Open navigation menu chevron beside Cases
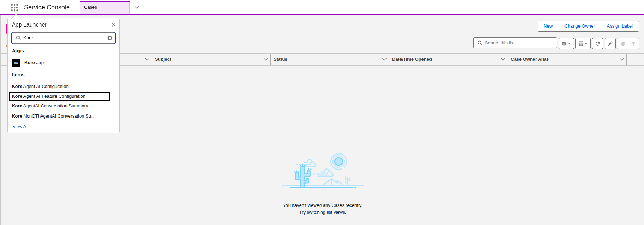 click(137, 7)
